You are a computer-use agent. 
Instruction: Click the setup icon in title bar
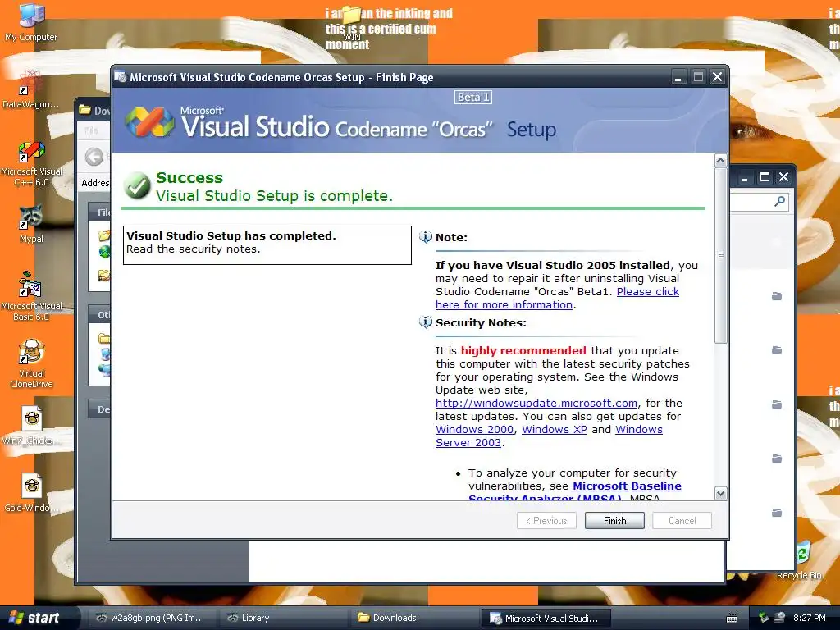[x=121, y=77]
